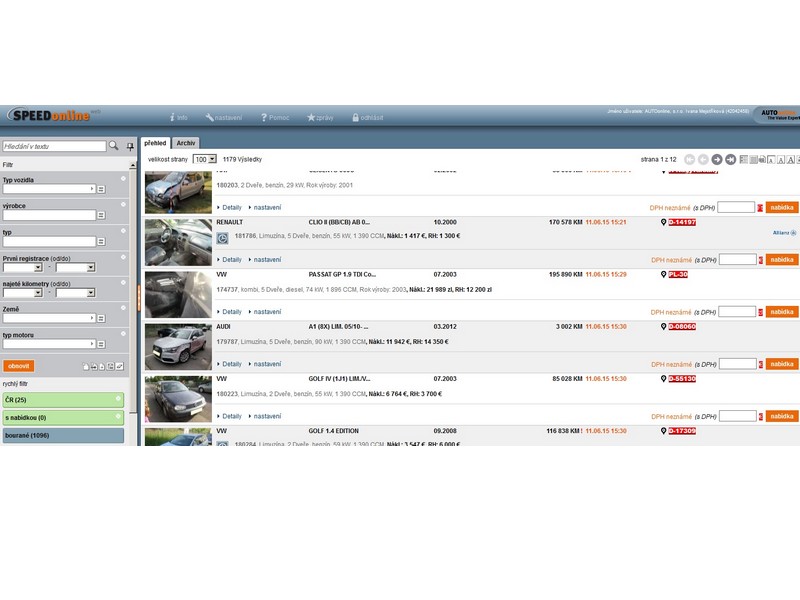Click red icon beside Audi A1 bid field

coord(761,364)
